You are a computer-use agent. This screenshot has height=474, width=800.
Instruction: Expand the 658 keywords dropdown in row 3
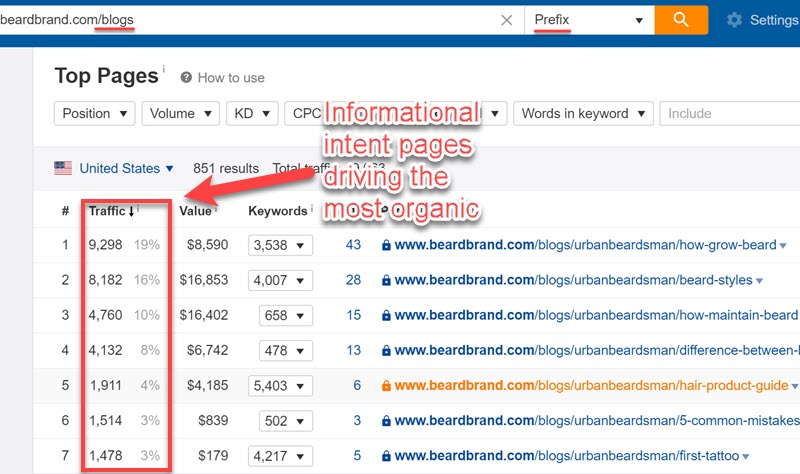(285, 316)
